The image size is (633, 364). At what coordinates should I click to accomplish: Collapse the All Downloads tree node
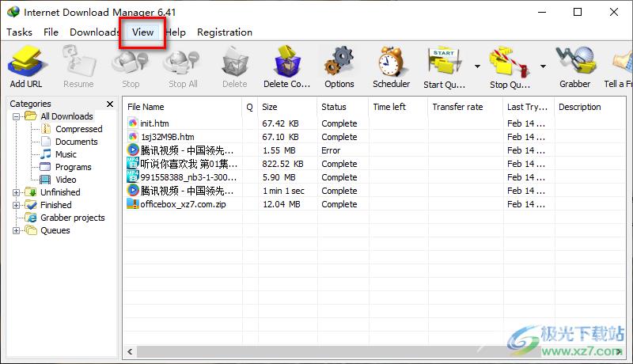point(16,116)
